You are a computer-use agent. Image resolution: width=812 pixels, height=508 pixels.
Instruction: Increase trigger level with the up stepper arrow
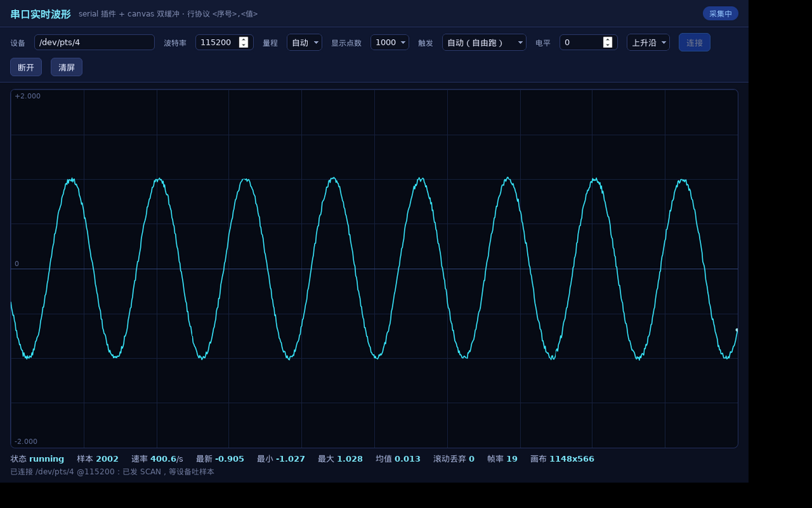(608, 39)
